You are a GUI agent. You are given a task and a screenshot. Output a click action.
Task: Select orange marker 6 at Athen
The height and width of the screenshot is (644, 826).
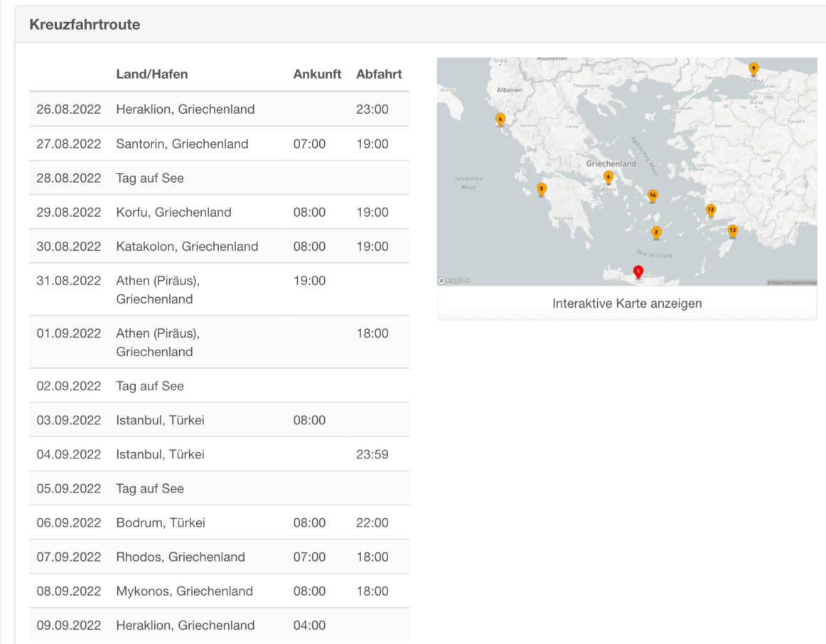tap(608, 176)
